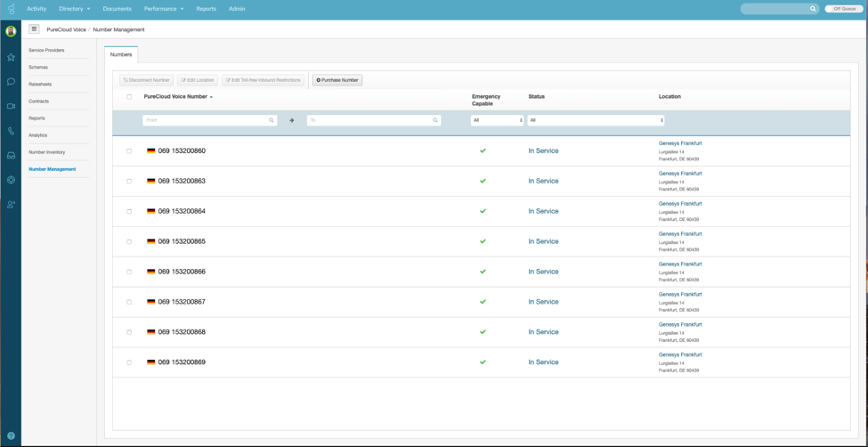
Task: Click the Disconnect Number button
Action: [146, 80]
